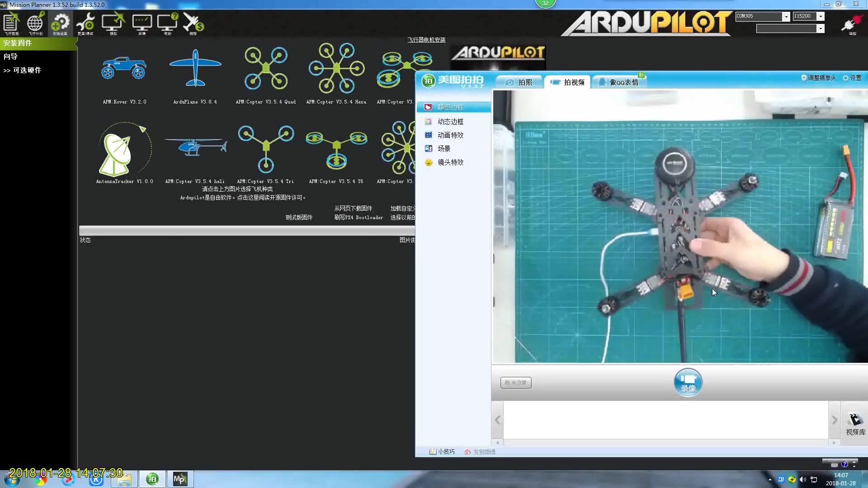Viewport: 868px width, 488px height.
Task: Select 动态边框 from camera effects menu
Action: point(450,121)
